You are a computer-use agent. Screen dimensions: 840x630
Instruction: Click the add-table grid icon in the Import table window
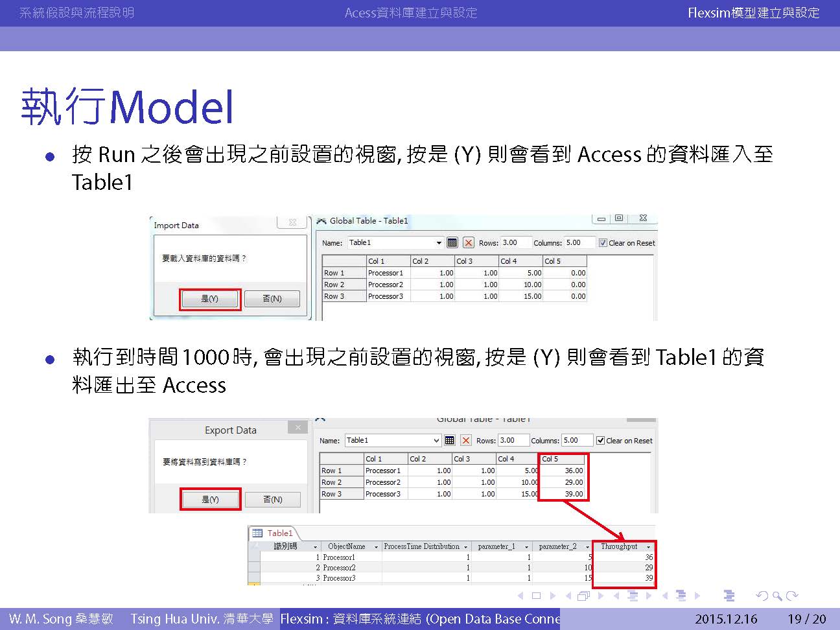click(x=452, y=243)
